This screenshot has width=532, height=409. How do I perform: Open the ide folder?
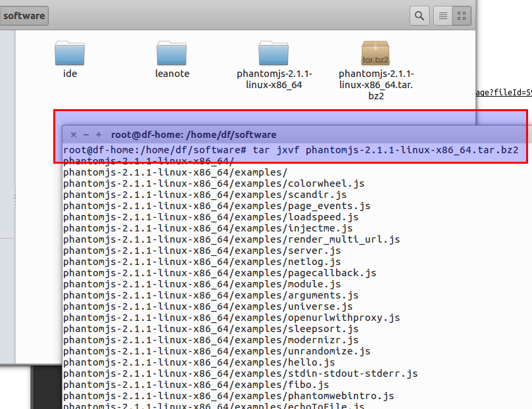click(70, 60)
